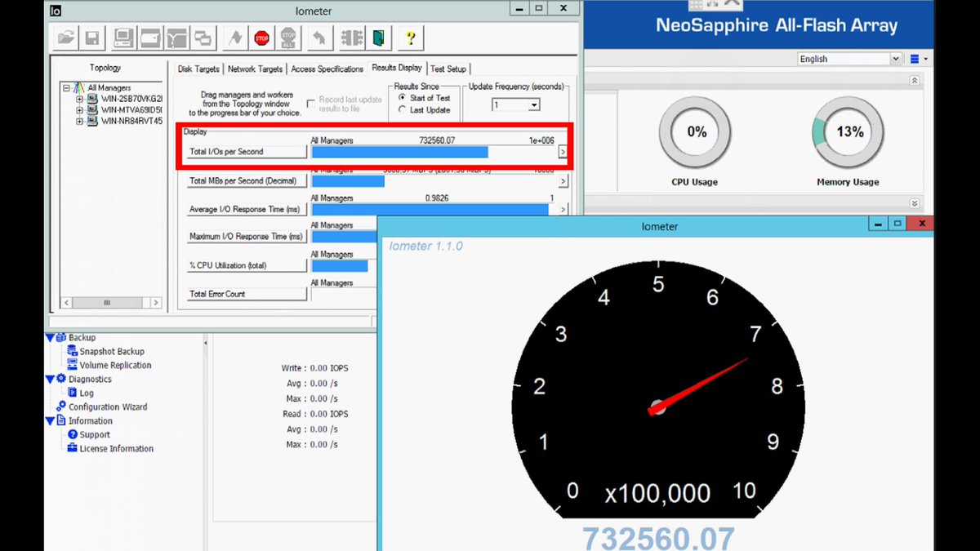Screen dimensions: 980x551
Task: Collapse the Information section triangle
Action: [50, 420]
